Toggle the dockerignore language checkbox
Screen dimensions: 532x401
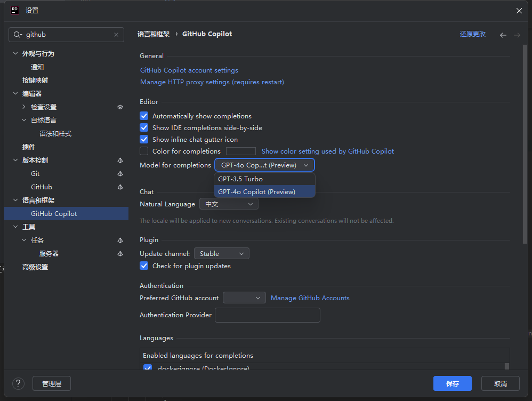pos(148,367)
